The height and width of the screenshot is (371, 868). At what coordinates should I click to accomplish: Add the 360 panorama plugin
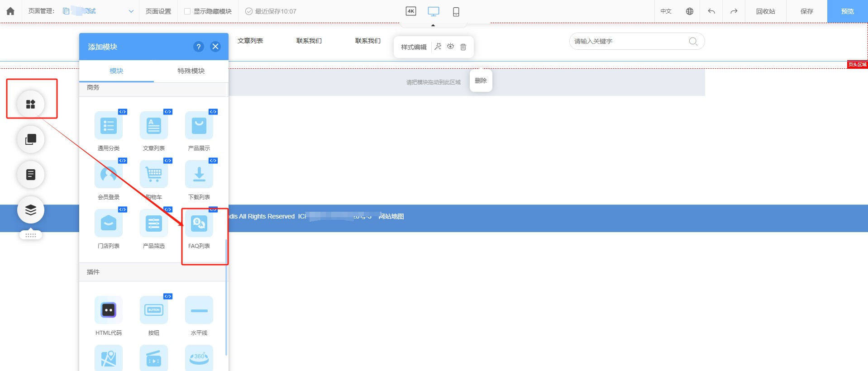[199, 358]
